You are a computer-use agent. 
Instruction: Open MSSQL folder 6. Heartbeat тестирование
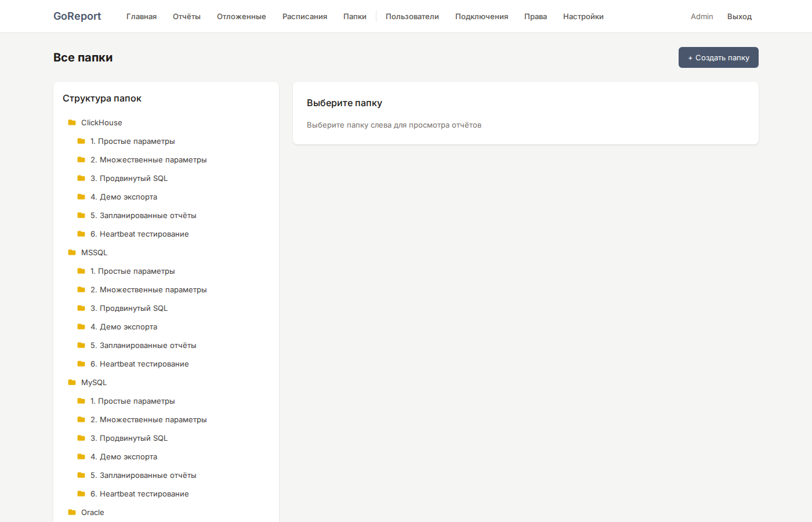pos(139,364)
